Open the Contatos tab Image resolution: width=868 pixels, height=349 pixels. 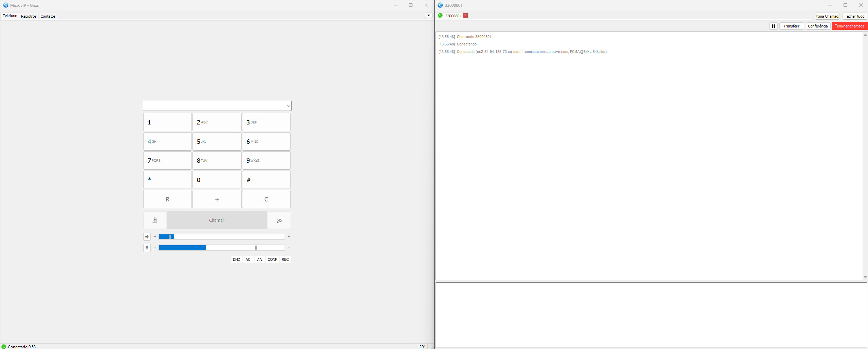point(48,16)
